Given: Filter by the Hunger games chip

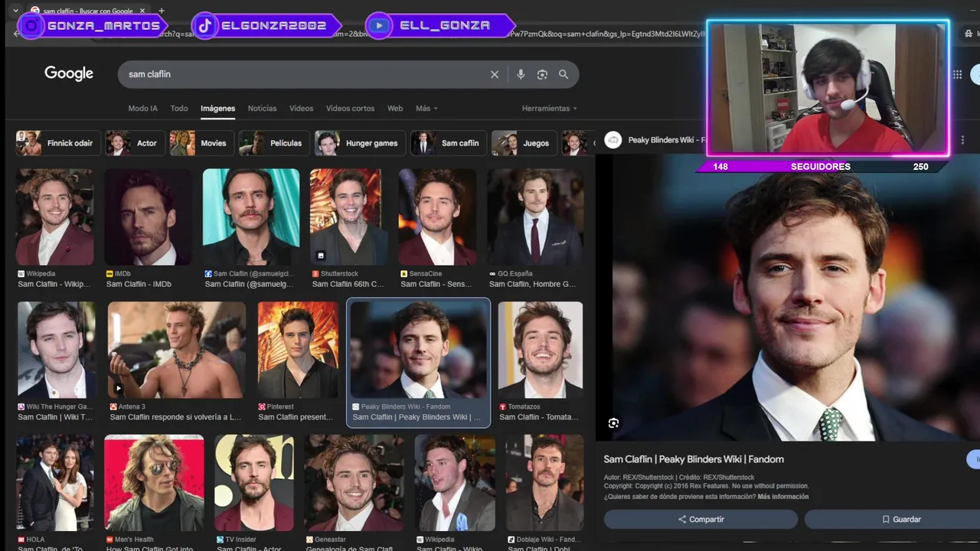Looking at the screenshot, I should click(359, 143).
